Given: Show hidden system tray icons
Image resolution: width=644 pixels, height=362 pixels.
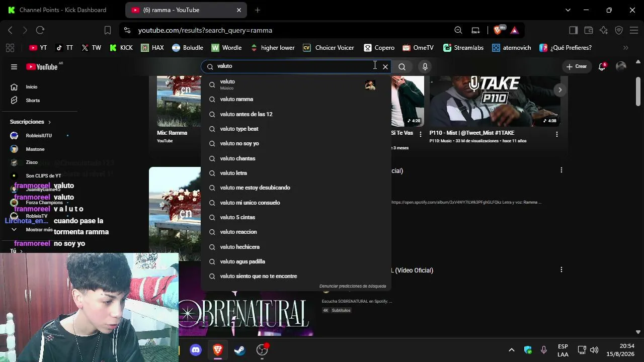Looking at the screenshot, I should coord(512,350).
